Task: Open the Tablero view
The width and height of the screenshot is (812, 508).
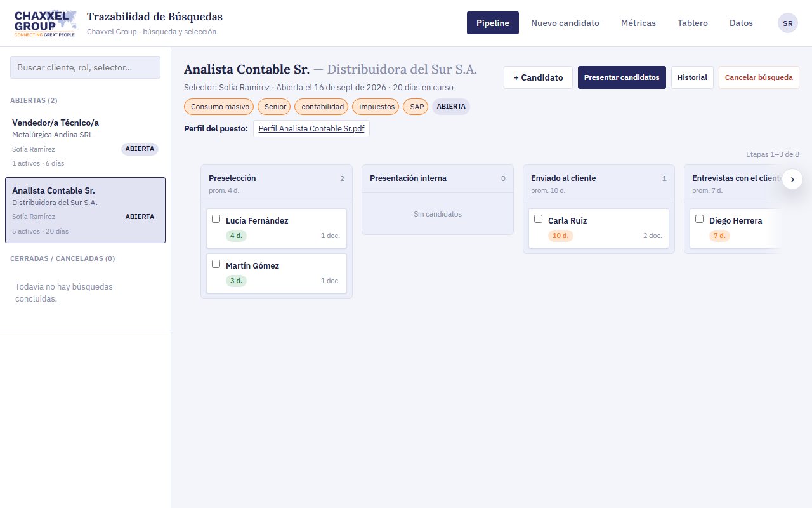Action: point(693,23)
